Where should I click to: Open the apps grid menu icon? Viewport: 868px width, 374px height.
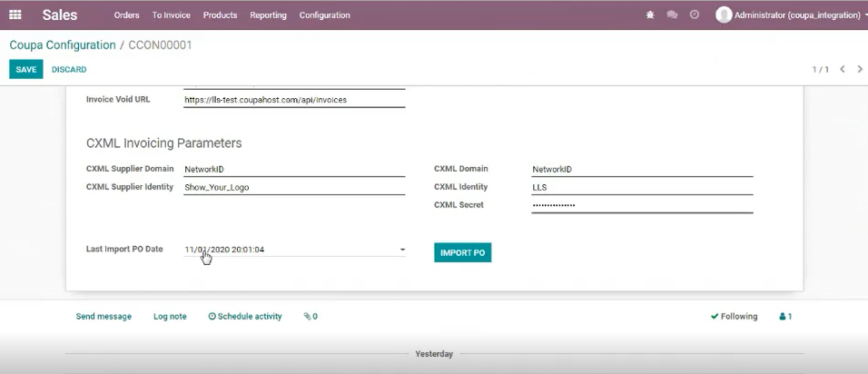pyautogui.click(x=15, y=15)
